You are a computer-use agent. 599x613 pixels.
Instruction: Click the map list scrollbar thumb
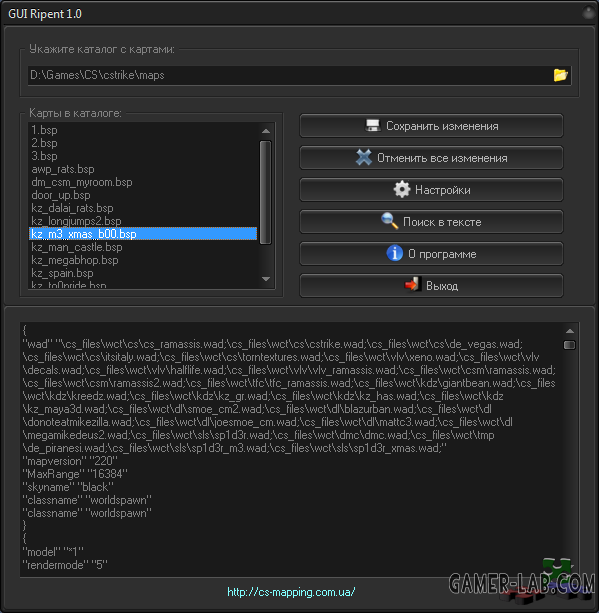coord(265,192)
